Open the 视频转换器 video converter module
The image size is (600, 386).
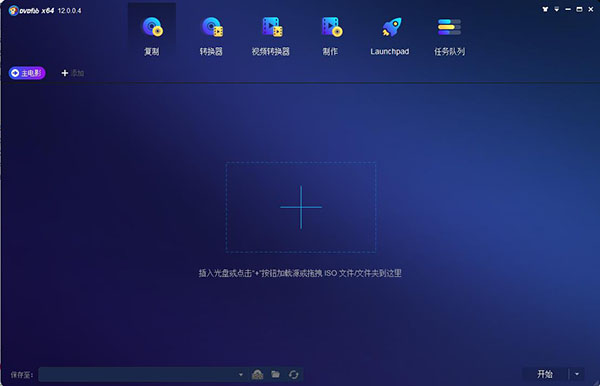tap(271, 36)
